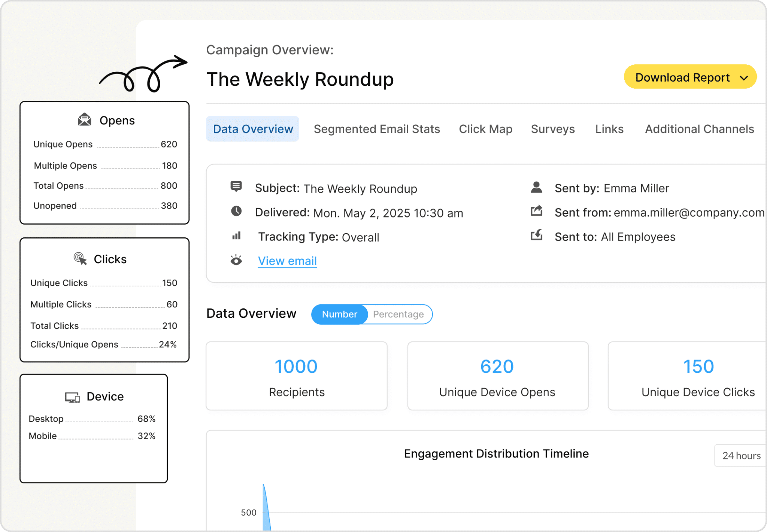This screenshot has width=767, height=532.
Task: Select the Unique Device Opens card
Action: click(x=497, y=376)
